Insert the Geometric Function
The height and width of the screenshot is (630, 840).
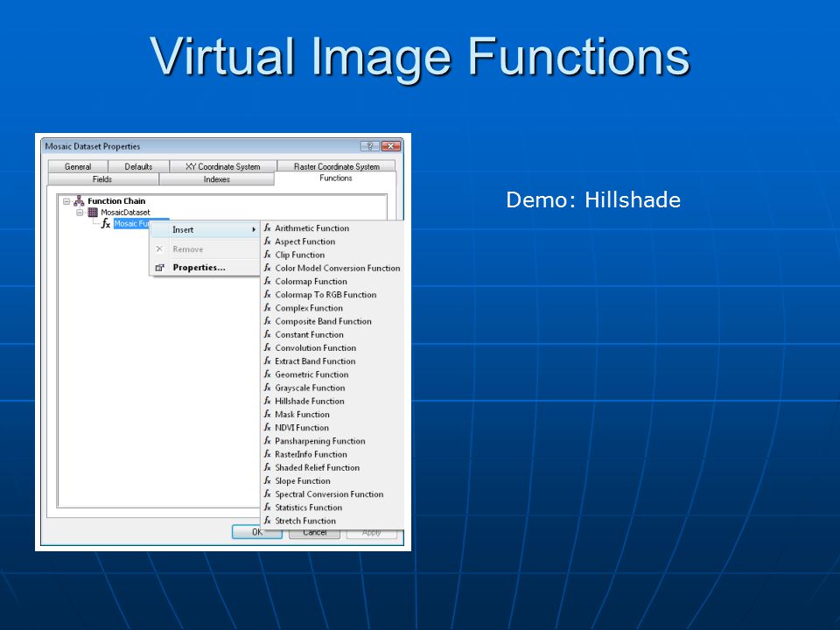click(x=332, y=374)
